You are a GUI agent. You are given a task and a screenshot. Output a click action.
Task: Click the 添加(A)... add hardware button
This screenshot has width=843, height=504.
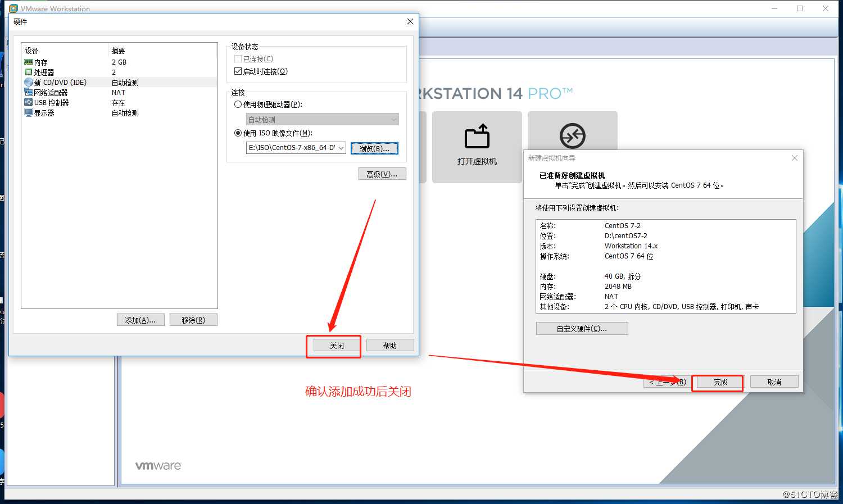(x=140, y=320)
